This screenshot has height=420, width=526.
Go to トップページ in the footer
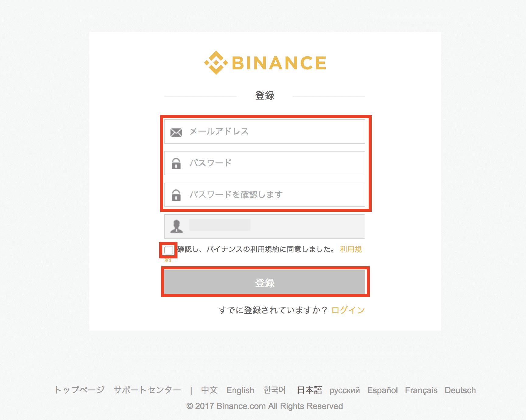(79, 390)
